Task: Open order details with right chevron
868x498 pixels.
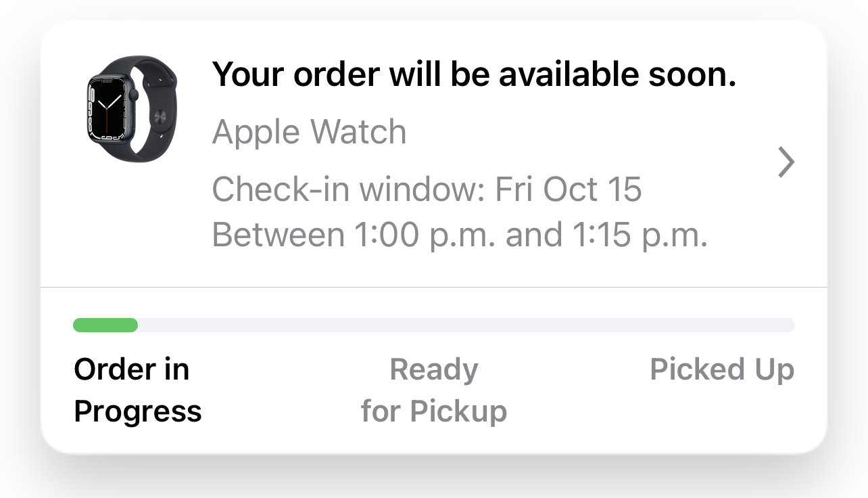Action: (x=786, y=162)
